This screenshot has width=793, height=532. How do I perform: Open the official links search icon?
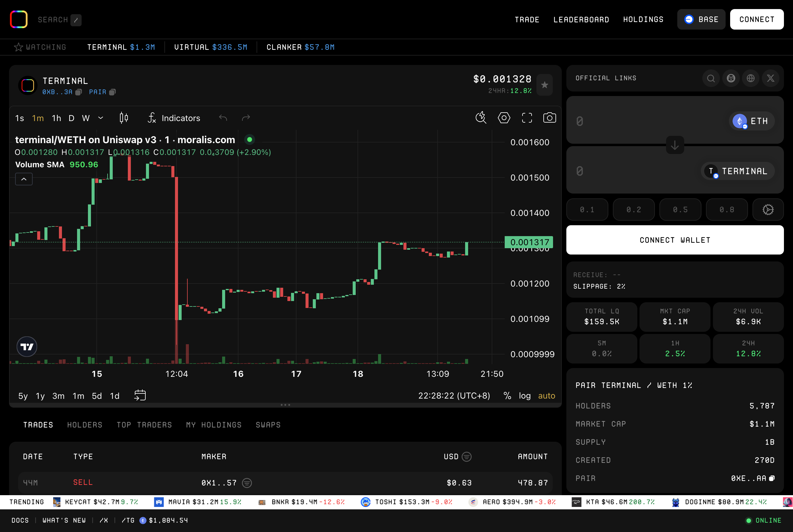point(711,79)
